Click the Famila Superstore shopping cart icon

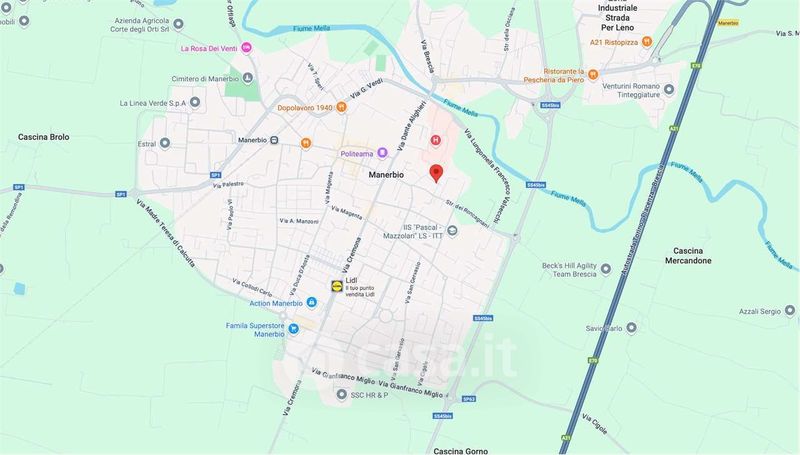pyautogui.click(x=293, y=330)
